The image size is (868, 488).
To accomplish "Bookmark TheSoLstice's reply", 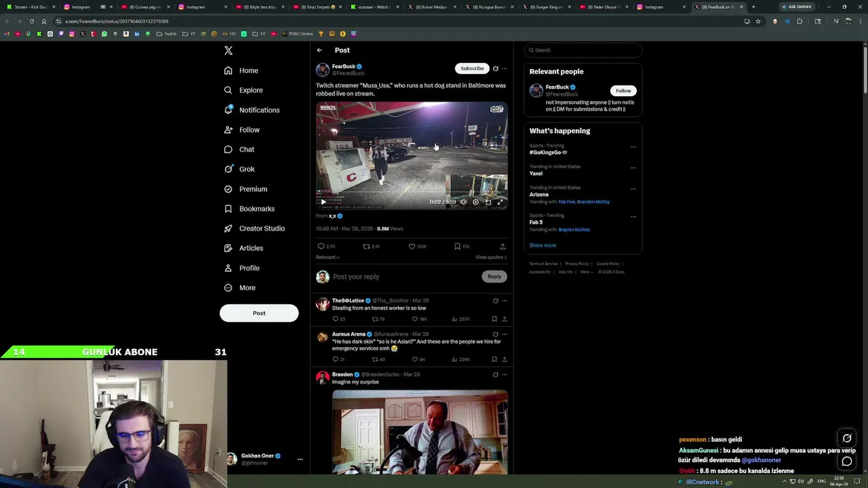I will [x=494, y=319].
